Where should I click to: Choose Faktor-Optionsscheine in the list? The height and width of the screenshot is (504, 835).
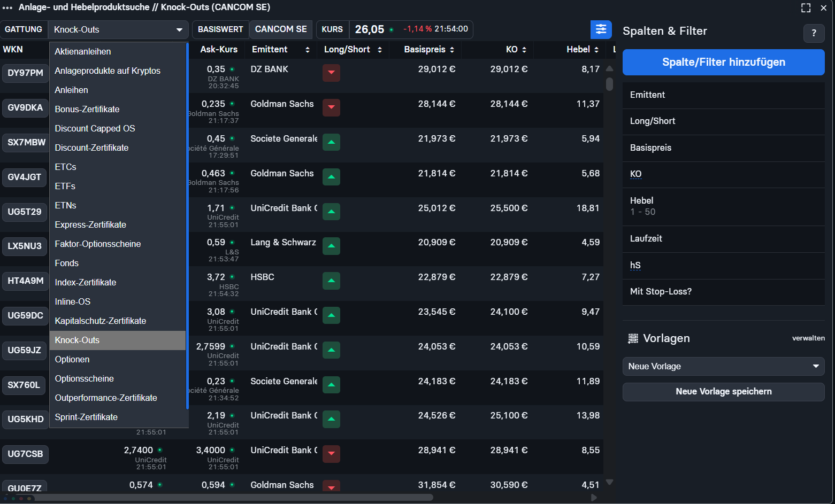point(97,244)
